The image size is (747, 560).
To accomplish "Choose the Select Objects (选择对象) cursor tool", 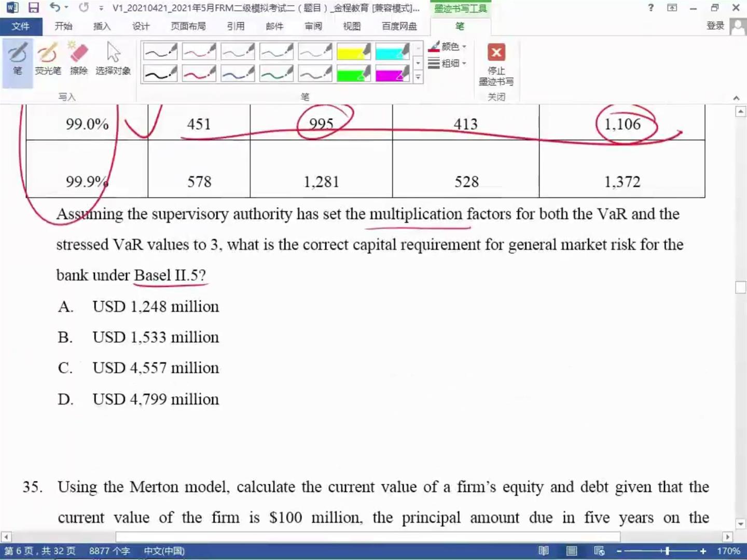I will 113,60.
